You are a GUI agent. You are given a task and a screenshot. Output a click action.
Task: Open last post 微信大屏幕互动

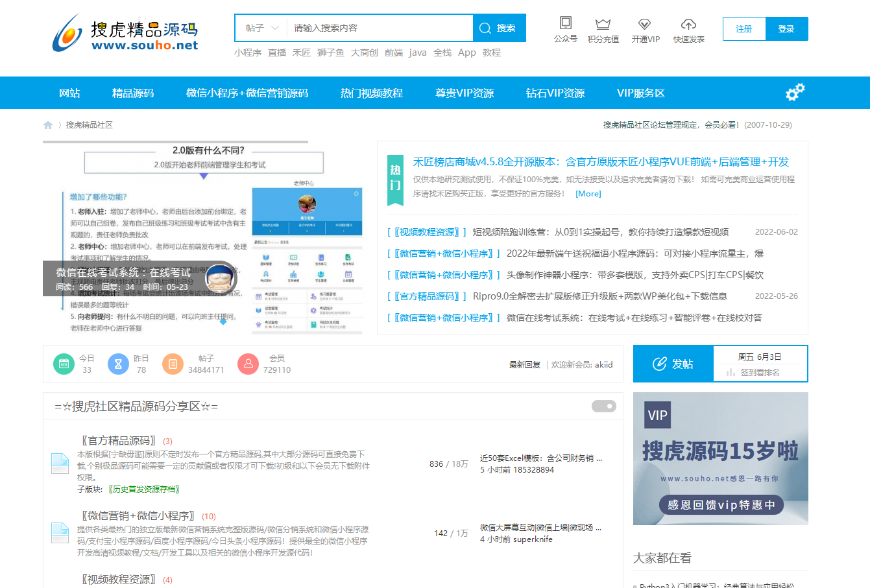pyautogui.click(x=541, y=527)
